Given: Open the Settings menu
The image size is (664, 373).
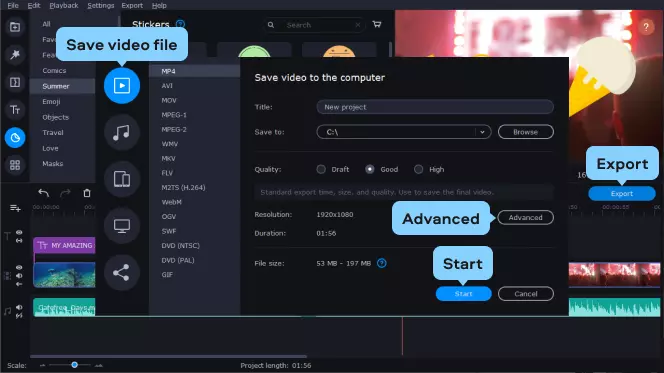Looking at the screenshot, I should [101, 6].
